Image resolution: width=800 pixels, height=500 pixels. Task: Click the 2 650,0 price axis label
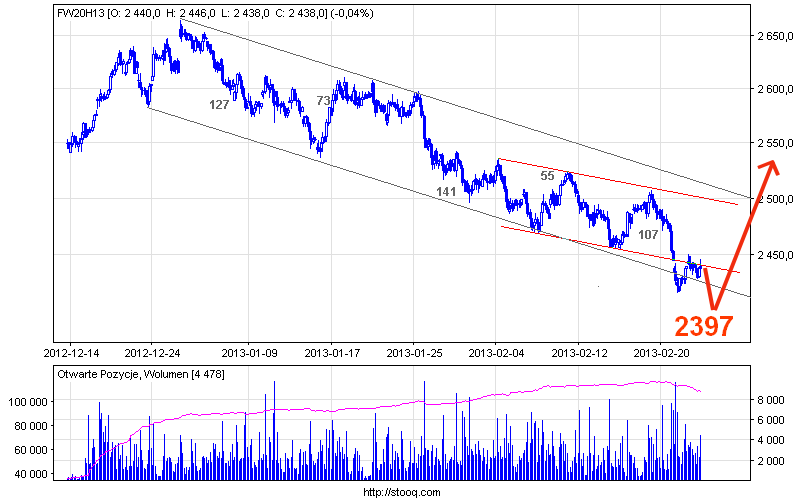coord(775,36)
